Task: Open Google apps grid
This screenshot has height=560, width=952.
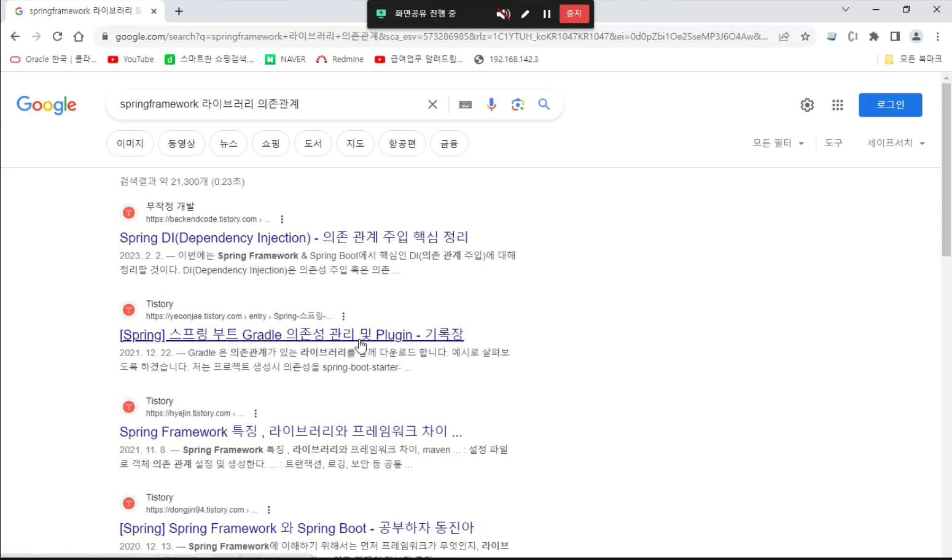Action: click(x=838, y=105)
